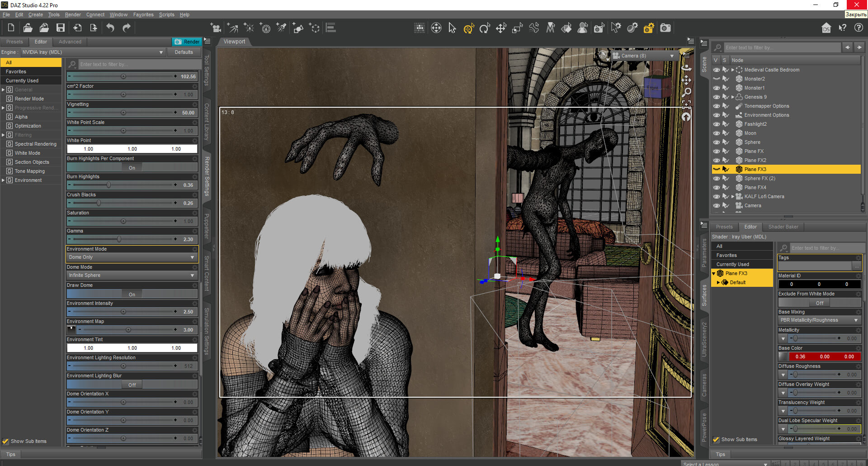Image resolution: width=868 pixels, height=466 pixels.
Task: Switch to the Shader Baker tab
Action: coord(783,227)
